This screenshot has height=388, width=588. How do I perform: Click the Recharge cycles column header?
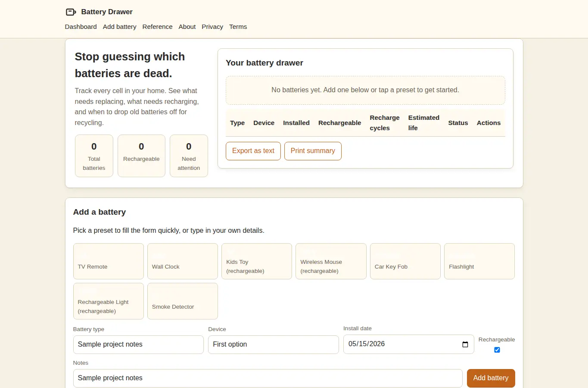pyautogui.click(x=385, y=123)
